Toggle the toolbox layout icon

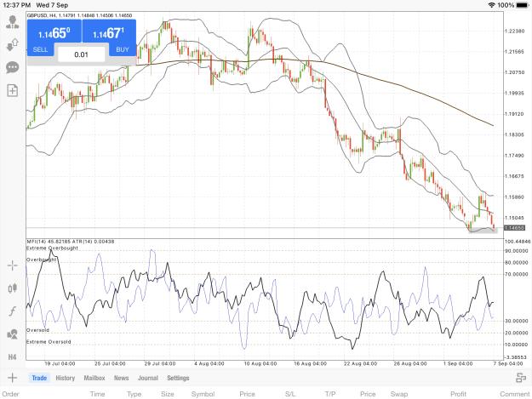coord(521,378)
